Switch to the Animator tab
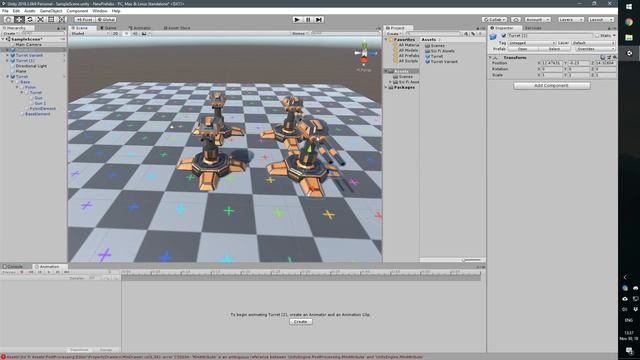 tap(140, 28)
